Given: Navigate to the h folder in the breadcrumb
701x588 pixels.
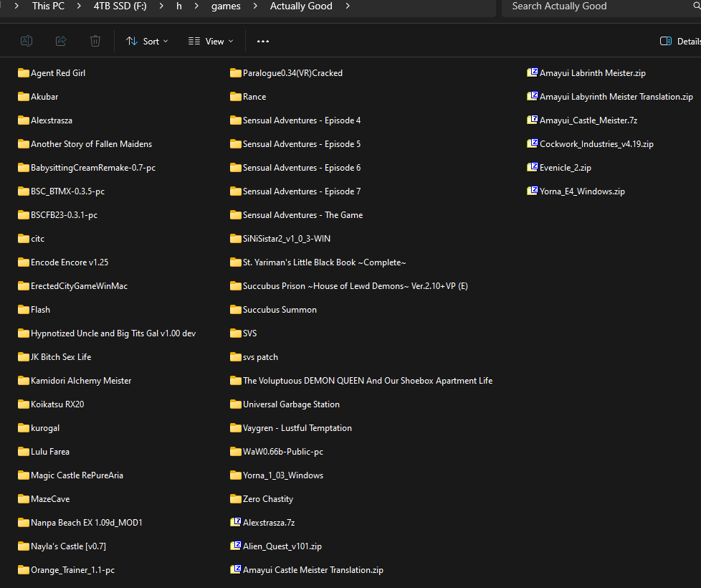Looking at the screenshot, I should pos(178,6).
